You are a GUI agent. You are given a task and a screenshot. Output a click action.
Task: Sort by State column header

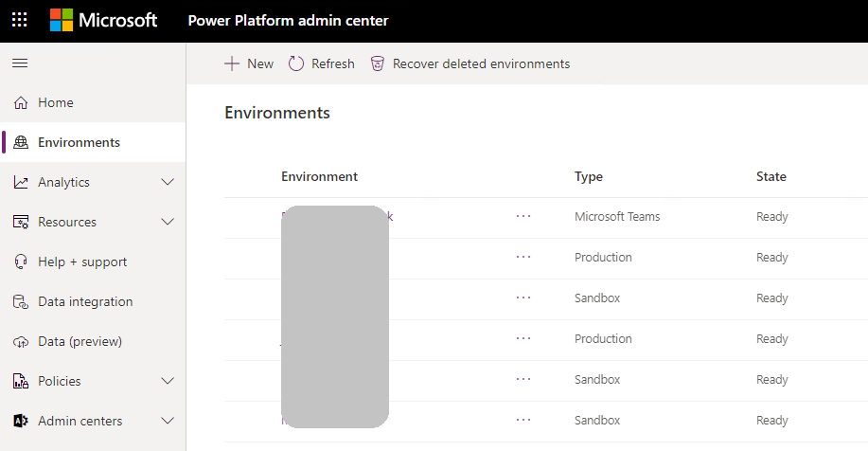[771, 177]
